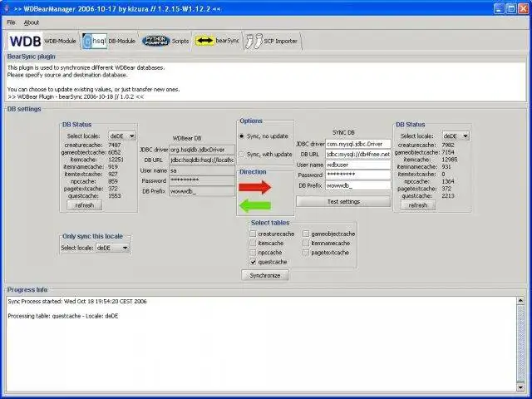Select the 'Sync, with update' option

[265, 154]
